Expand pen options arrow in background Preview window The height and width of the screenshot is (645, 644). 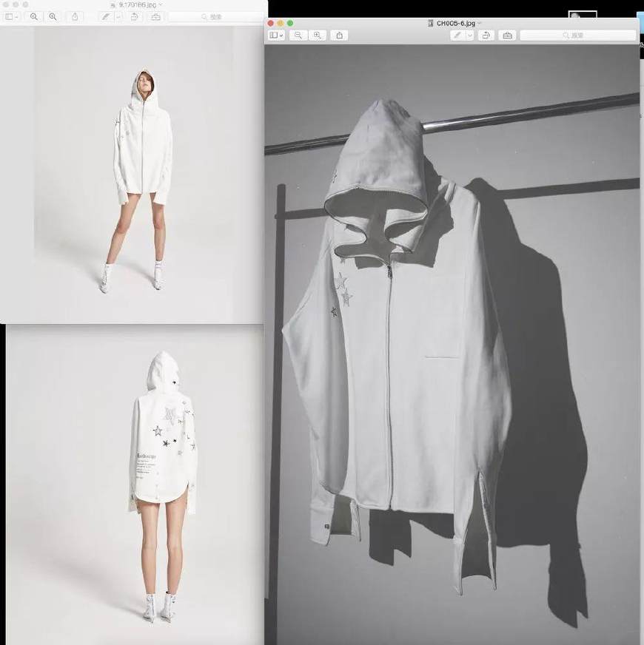[118, 16]
